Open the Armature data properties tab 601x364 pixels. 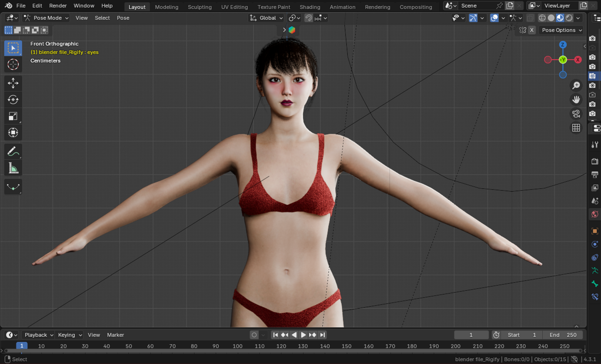point(595,271)
